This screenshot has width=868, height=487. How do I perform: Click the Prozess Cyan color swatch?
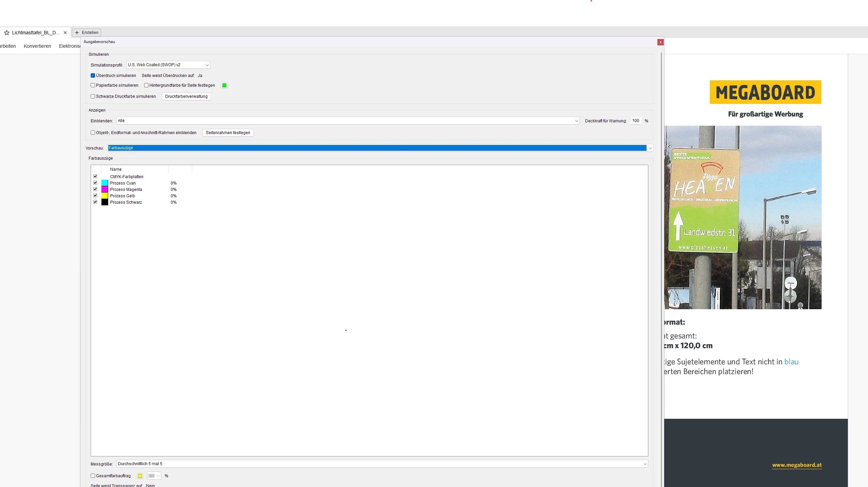(104, 183)
